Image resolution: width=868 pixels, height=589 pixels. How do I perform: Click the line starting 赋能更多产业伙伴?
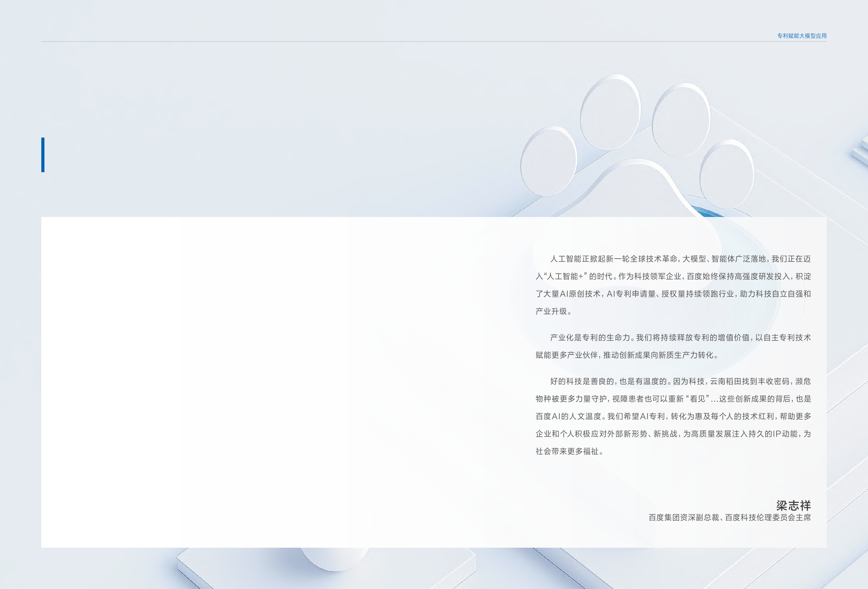tap(627, 355)
